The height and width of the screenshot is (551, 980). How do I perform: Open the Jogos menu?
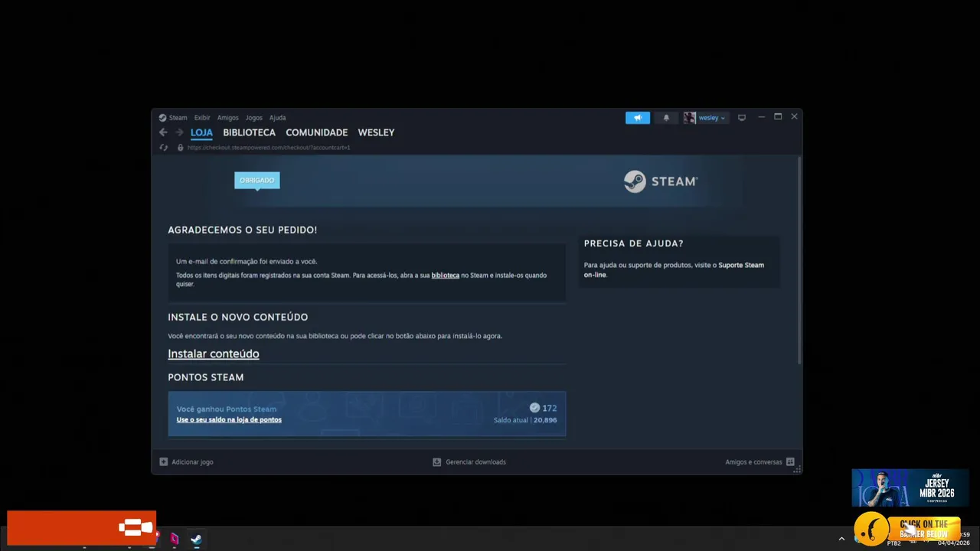pyautogui.click(x=254, y=118)
